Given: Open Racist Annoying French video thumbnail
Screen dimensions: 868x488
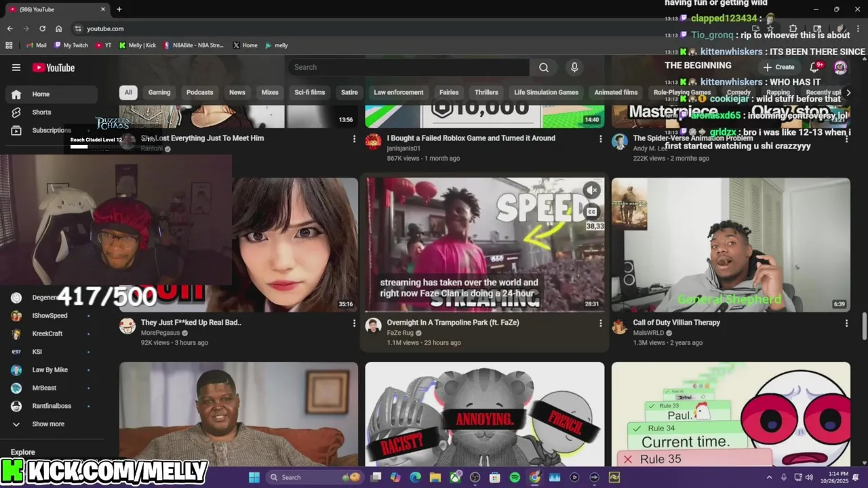Looking at the screenshot, I should point(484,414).
